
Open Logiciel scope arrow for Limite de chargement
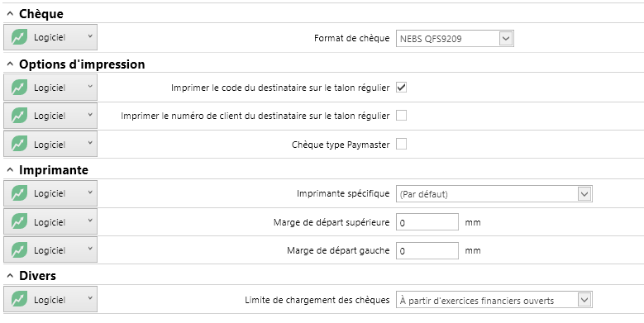(90, 298)
